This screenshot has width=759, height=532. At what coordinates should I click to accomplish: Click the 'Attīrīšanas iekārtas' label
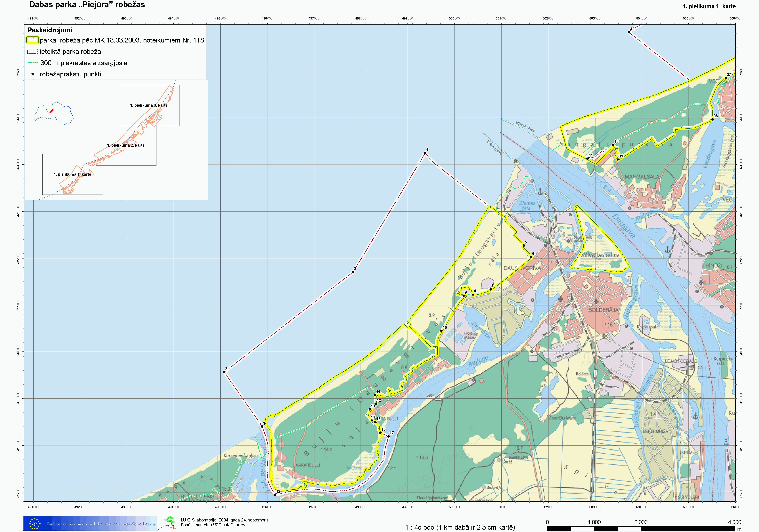[471, 336]
